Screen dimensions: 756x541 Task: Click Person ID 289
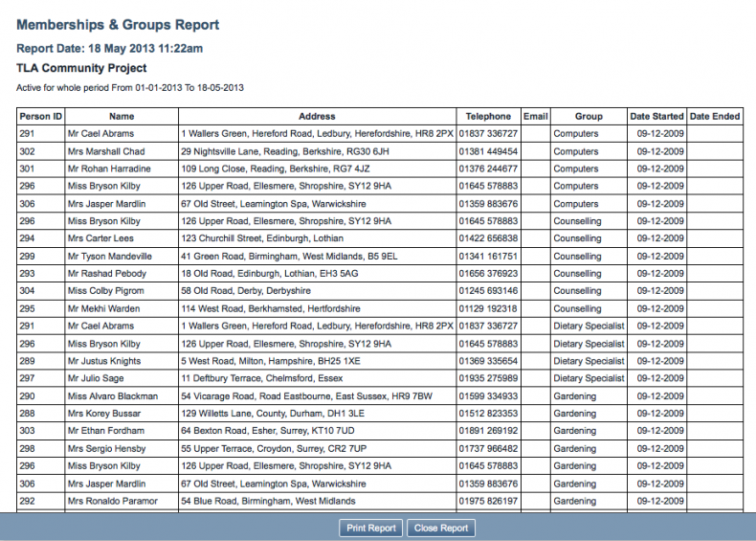27,361
